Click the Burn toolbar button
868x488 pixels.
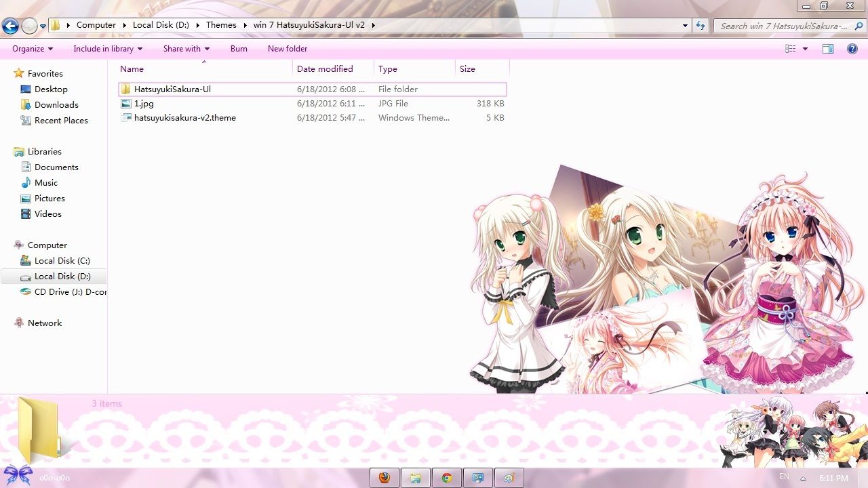pyautogui.click(x=239, y=49)
